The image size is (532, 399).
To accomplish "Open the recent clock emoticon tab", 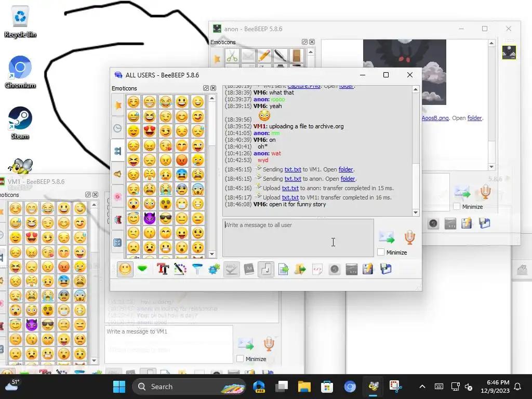I will tap(118, 128).
